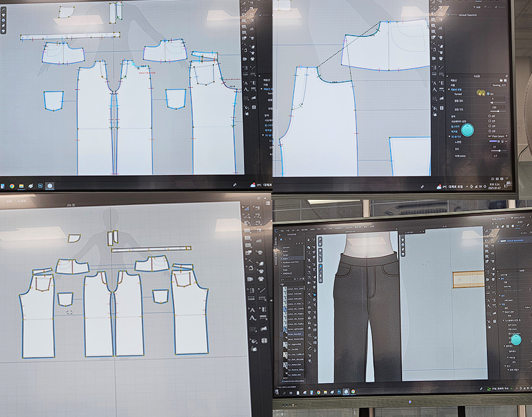Click the Sewing_333 name input field
532x417 pixels.
point(499,85)
